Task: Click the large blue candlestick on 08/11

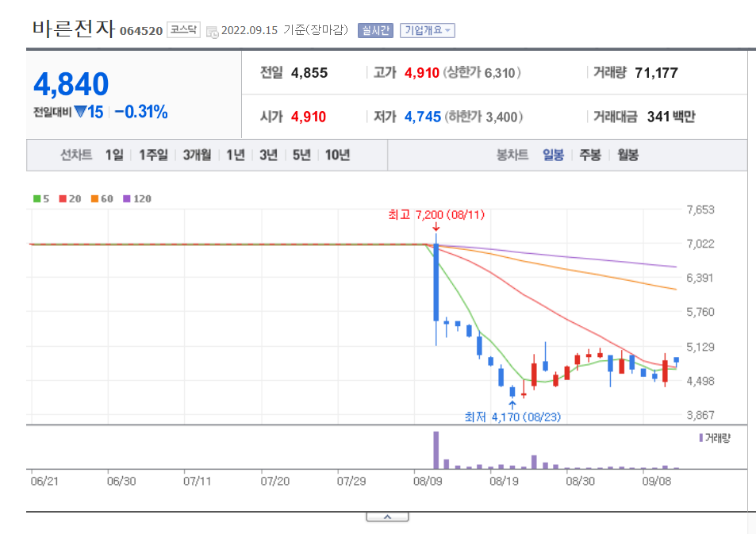Action: (436, 282)
